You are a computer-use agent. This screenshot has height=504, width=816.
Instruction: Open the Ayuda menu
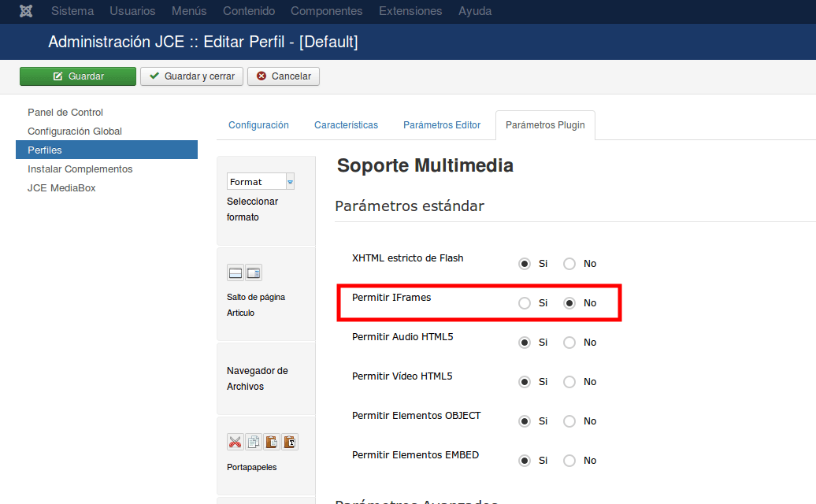pyautogui.click(x=475, y=11)
